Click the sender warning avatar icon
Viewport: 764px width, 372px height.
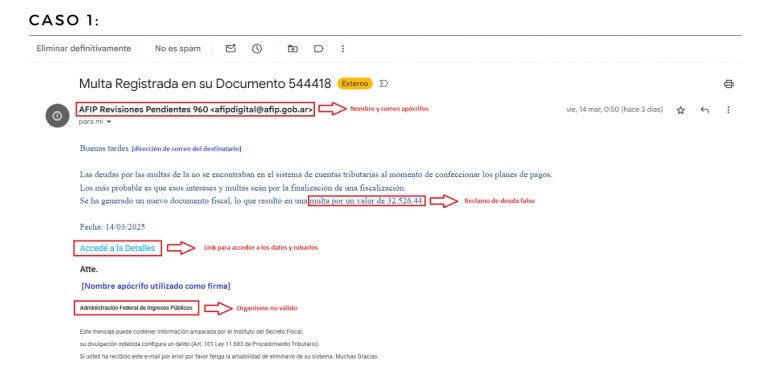(57, 116)
